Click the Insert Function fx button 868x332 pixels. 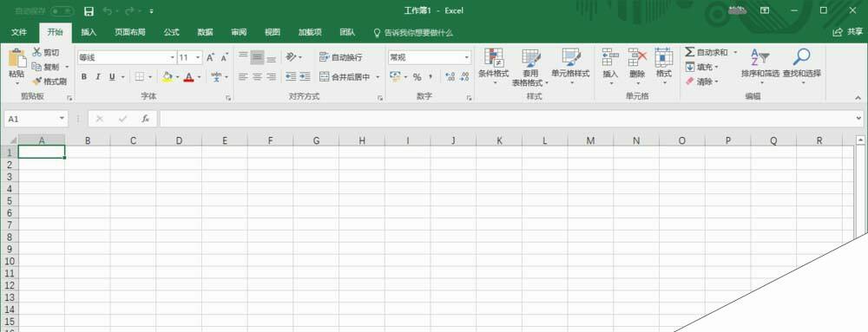(x=145, y=119)
